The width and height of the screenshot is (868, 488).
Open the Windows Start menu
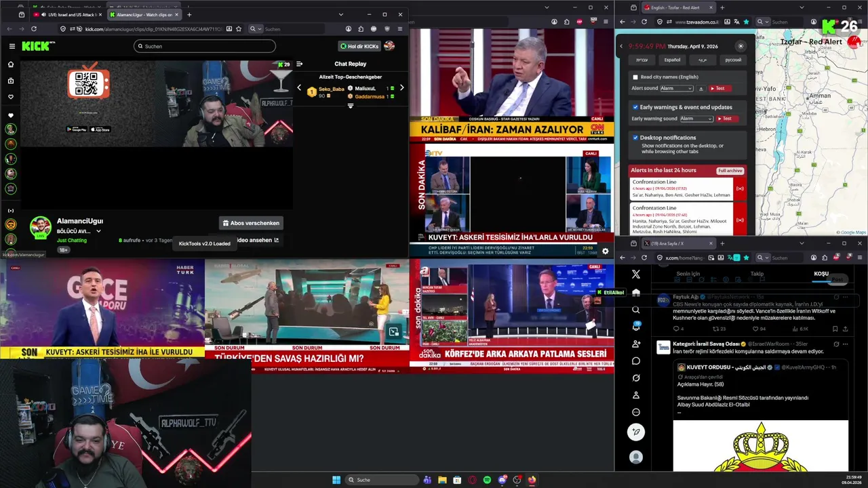pyautogui.click(x=336, y=480)
